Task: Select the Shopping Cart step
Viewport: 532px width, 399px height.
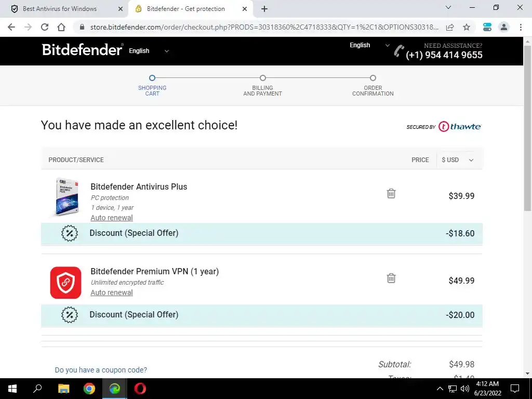Action: click(152, 86)
